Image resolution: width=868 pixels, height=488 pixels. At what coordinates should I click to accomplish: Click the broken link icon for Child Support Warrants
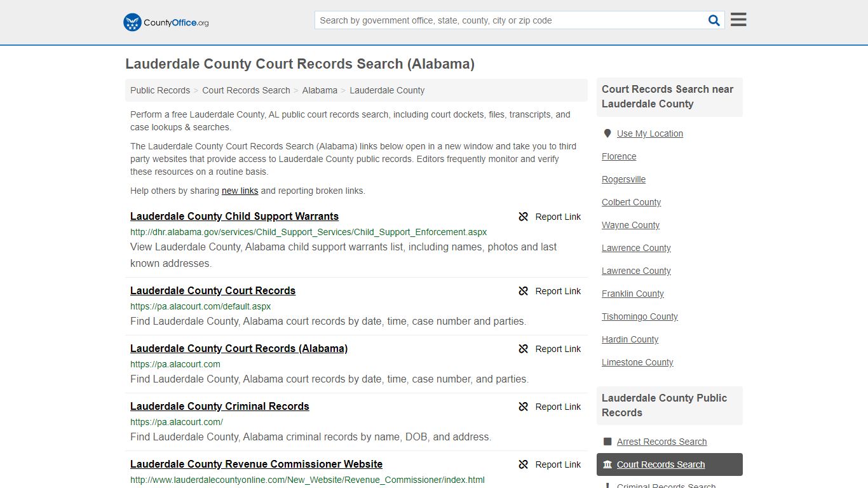point(524,217)
